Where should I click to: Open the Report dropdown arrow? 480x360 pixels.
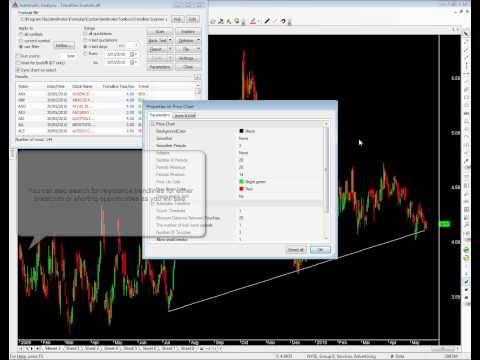point(170,49)
